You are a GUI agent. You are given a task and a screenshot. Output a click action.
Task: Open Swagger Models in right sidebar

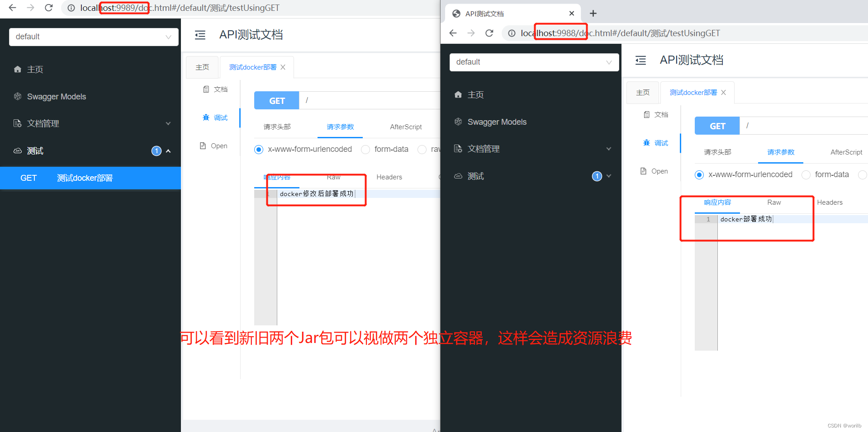pos(497,122)
